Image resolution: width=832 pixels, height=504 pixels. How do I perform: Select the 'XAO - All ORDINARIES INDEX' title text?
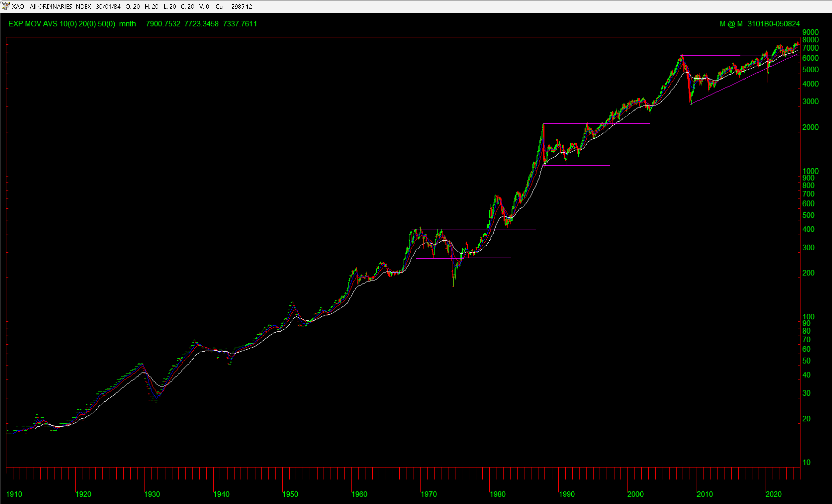51,7
